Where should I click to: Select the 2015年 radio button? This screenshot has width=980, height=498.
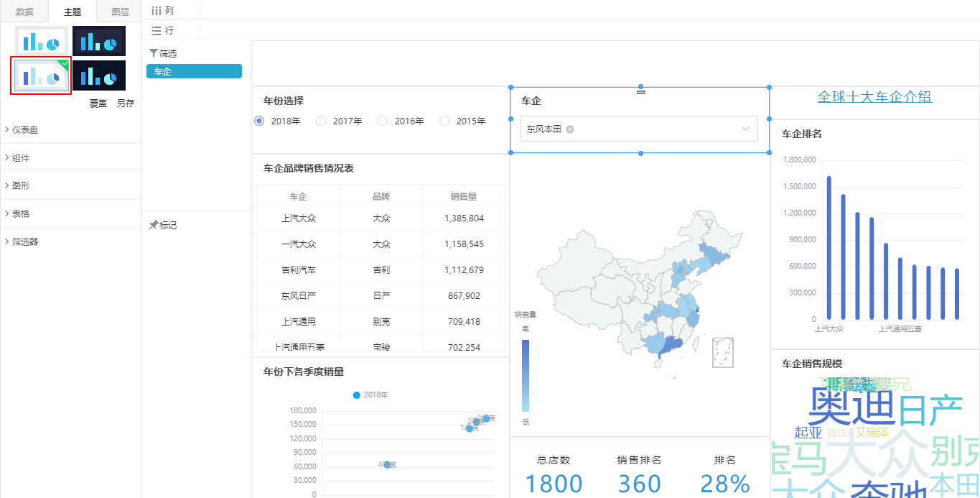click(x=444, y=121)
